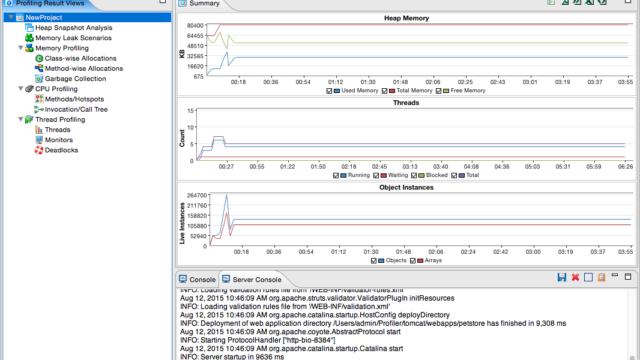The height and width of the screenshot is (360, 640).
Task: Open the Threads bar-chart icon
Action: 39,130
